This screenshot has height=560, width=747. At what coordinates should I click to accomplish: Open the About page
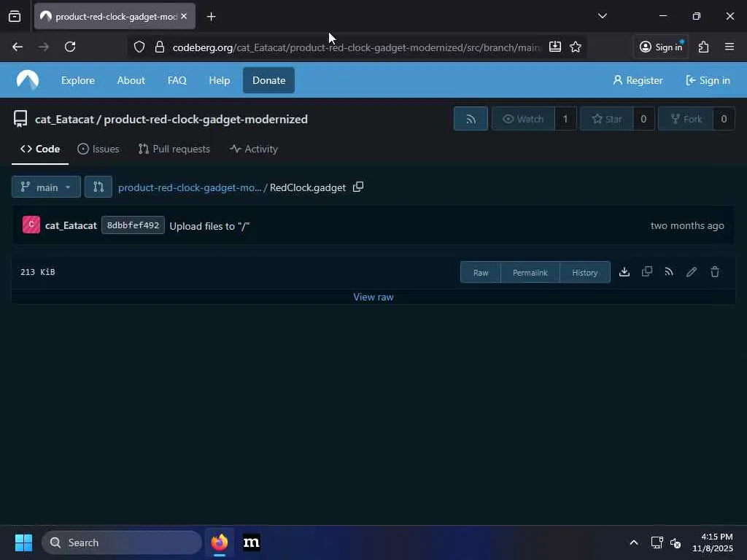click(x=131, y=80)
